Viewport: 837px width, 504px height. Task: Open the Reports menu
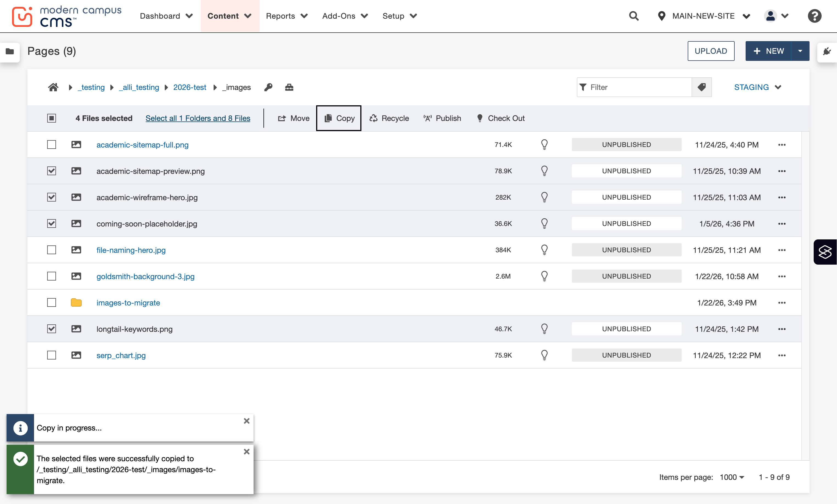pyautogui.click(x=287, y=16)
